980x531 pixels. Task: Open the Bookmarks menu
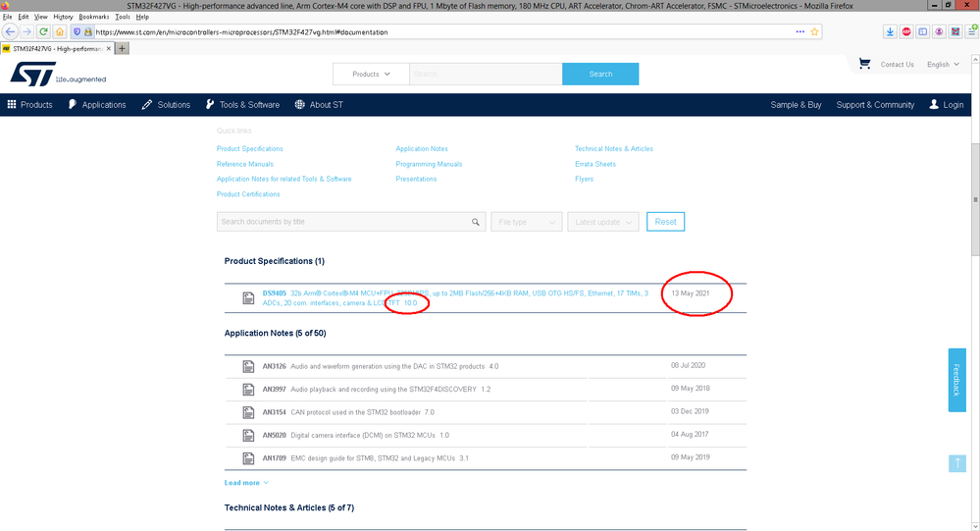[x=94, y=17]
